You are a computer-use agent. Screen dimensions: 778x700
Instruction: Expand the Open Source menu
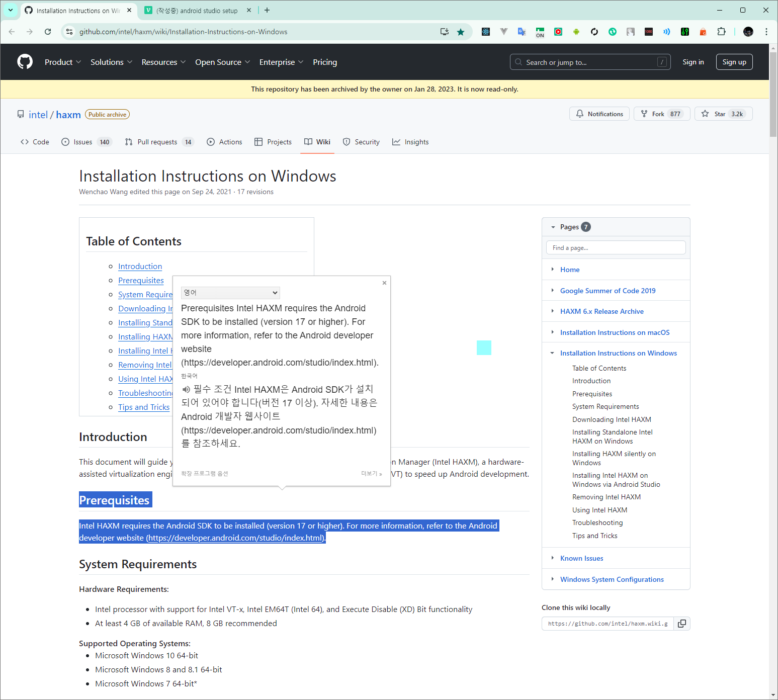[x=222, y=62]
